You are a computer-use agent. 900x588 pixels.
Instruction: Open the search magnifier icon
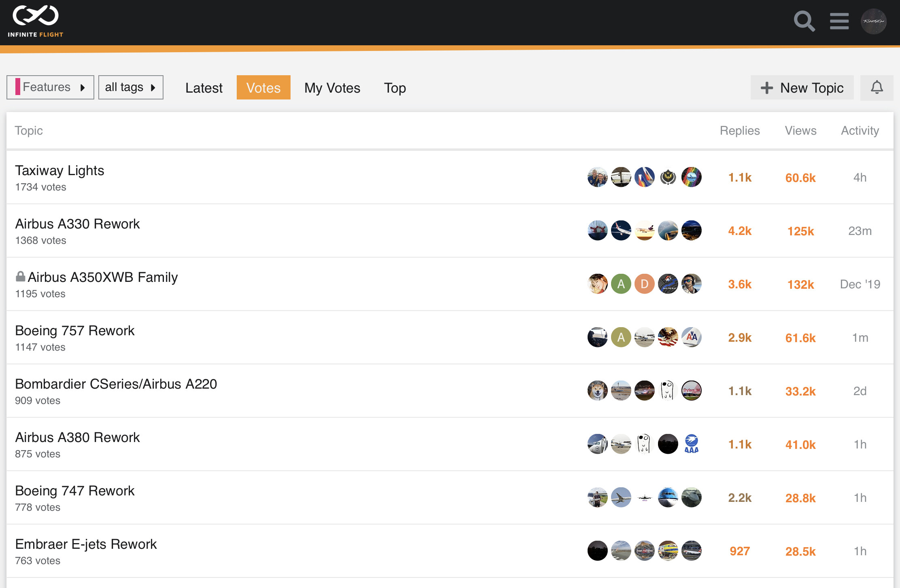pos(804,21)
